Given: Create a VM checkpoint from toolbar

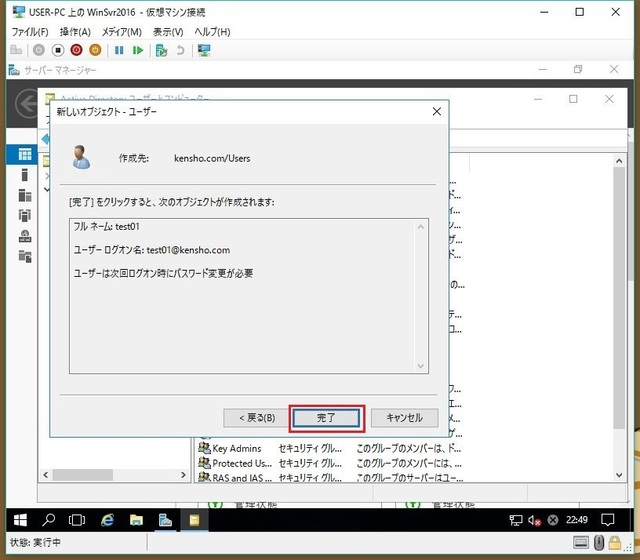Looking at the screenshot, I should pyautogui.click(x=161, y=50).
